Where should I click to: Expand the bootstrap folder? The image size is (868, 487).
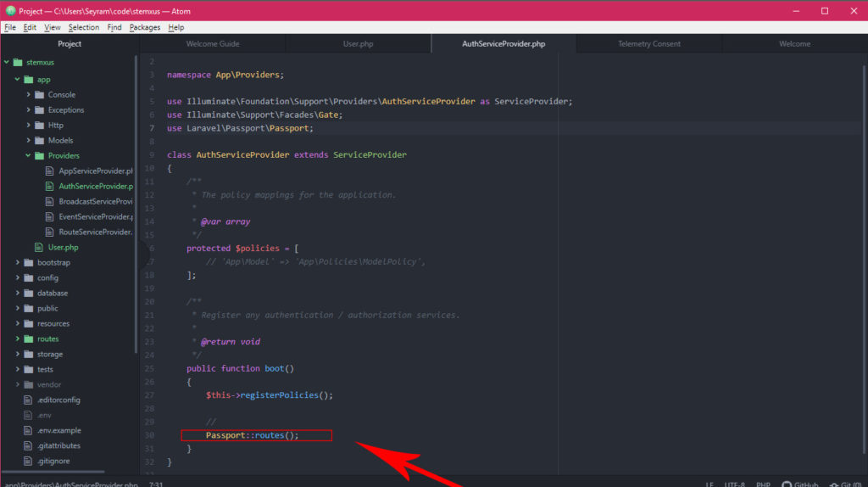point(17,263)
